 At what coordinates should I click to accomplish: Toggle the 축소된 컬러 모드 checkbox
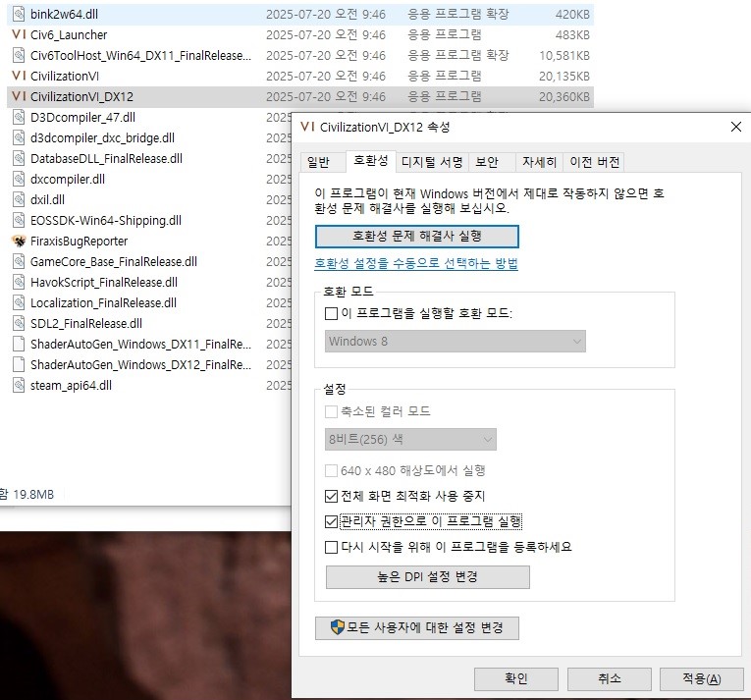click(331, 411)
